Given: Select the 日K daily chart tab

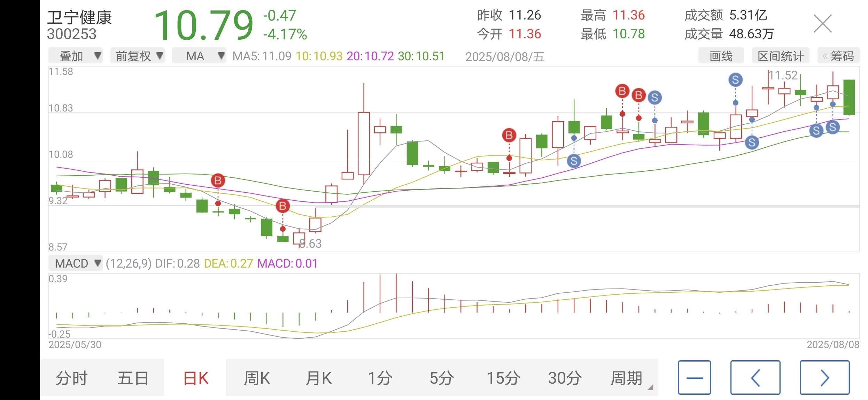Looking at the screenshot, I should tap(195, 378).
